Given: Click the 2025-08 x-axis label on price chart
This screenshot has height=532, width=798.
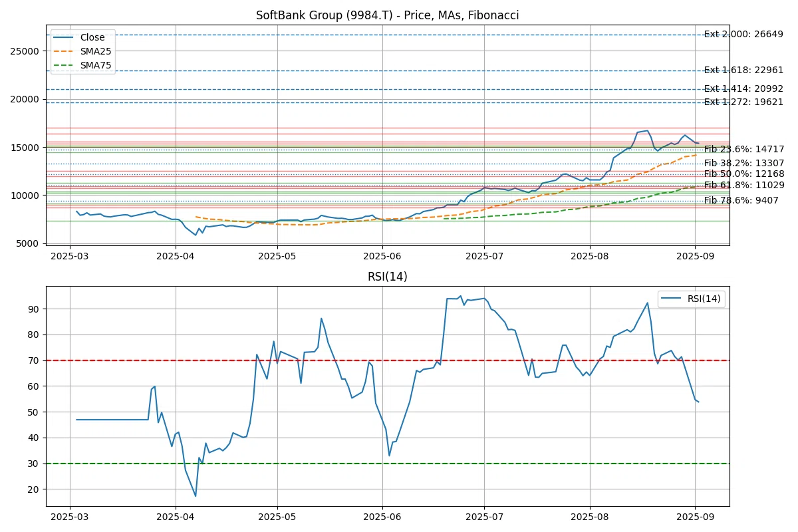Looking at the screenshot, I should [590, 256].
